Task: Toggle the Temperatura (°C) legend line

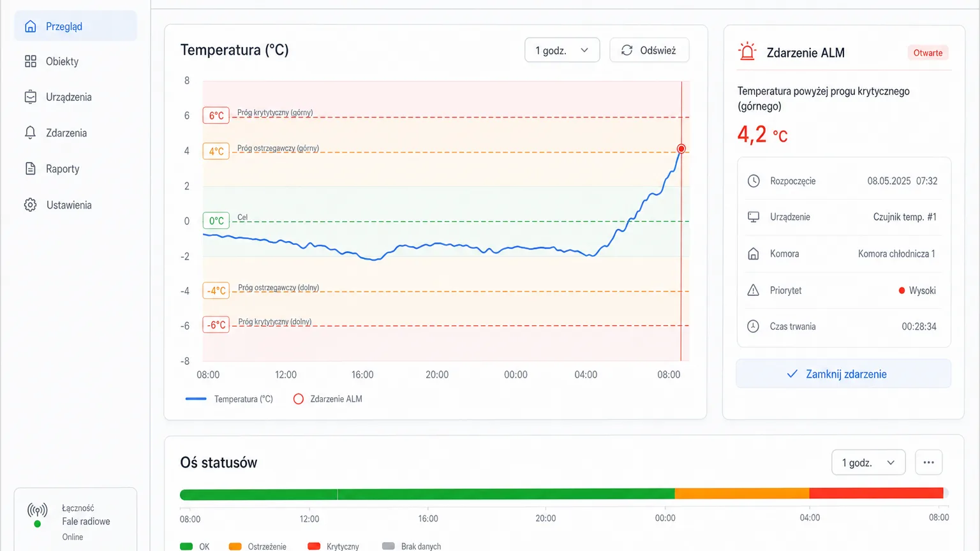Action: coord(229,399)
